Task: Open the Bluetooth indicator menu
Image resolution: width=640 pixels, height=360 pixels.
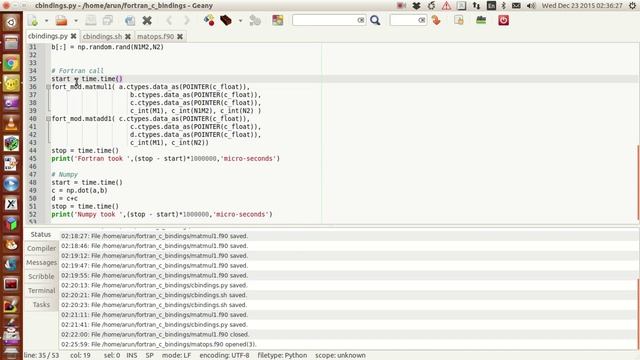Action: pos(503,6)
